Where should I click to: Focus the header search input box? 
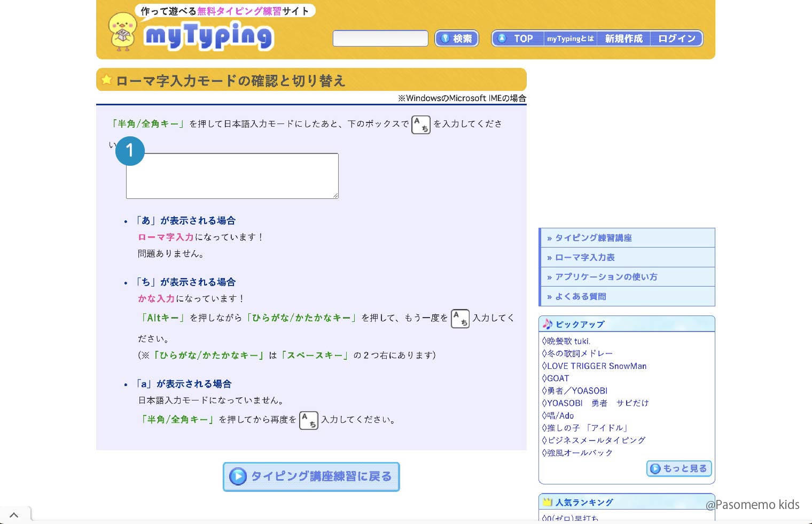(x=380, y=38)
